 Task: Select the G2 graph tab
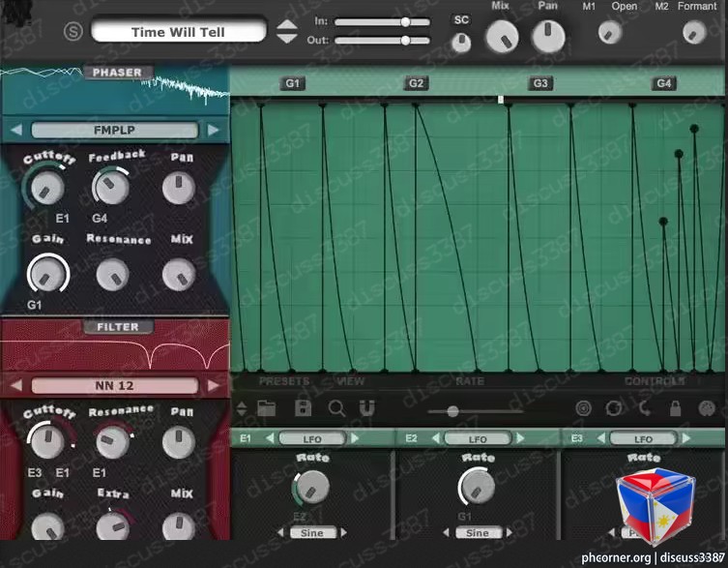416,83
